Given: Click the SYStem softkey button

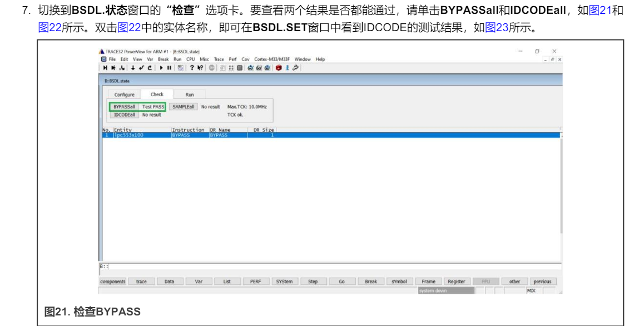Looking at the screenshot, I should [x=284, y=281].
